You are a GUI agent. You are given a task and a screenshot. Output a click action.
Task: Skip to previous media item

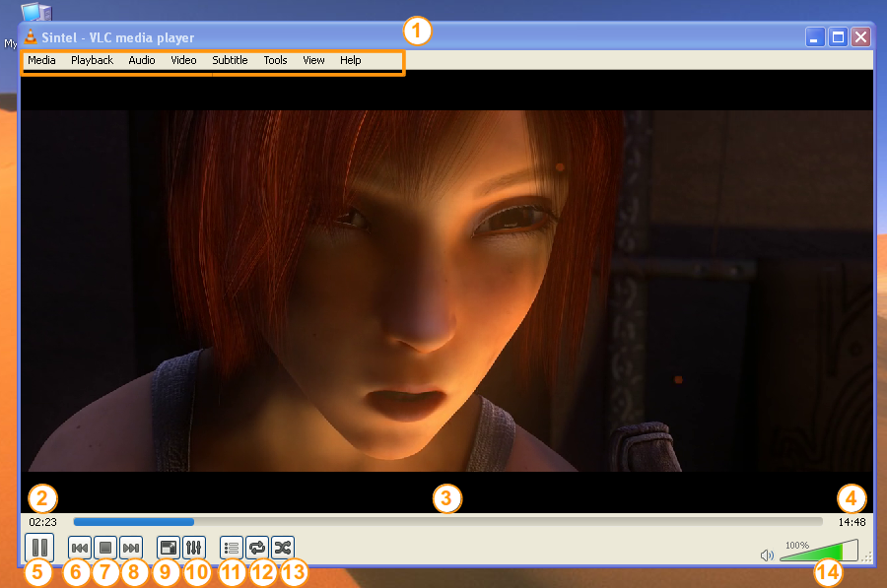point(79,548)
